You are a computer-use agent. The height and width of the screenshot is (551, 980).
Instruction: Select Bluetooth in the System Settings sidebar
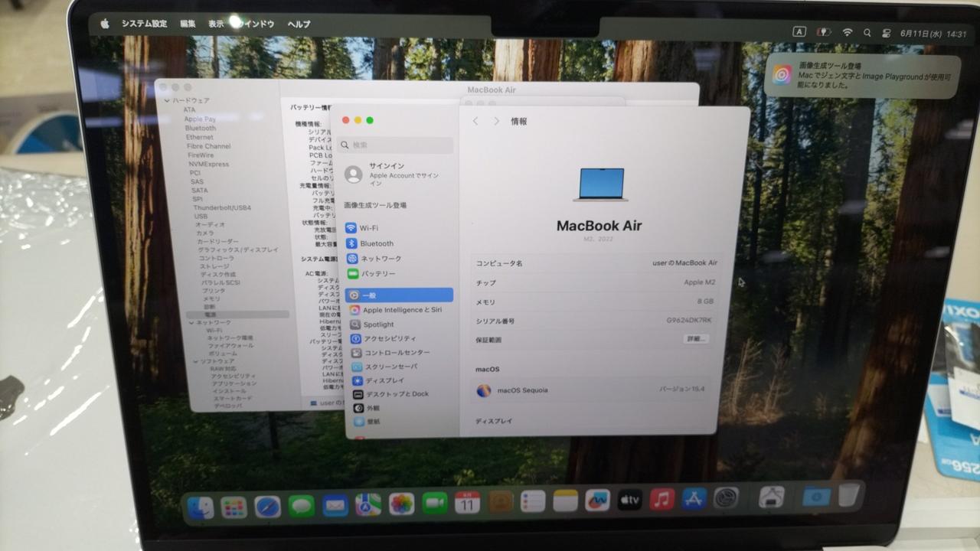coord(376,243)
